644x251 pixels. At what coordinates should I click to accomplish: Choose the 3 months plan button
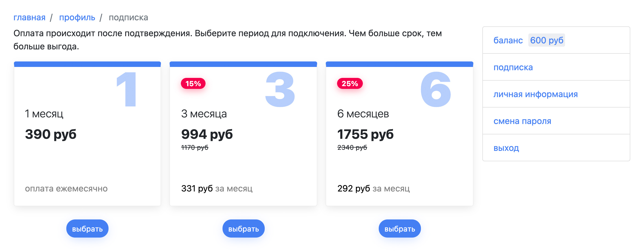[x=244, y=229]
